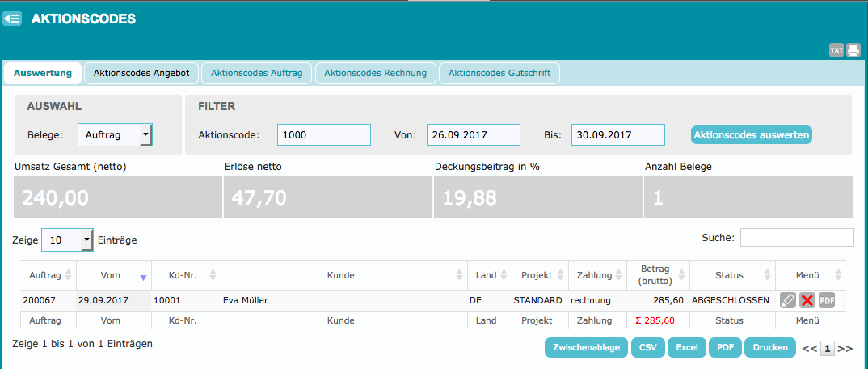Collapse the sidebar using the menu icon
The height and width of the screenshot is (369, 868).
[11, 18]
